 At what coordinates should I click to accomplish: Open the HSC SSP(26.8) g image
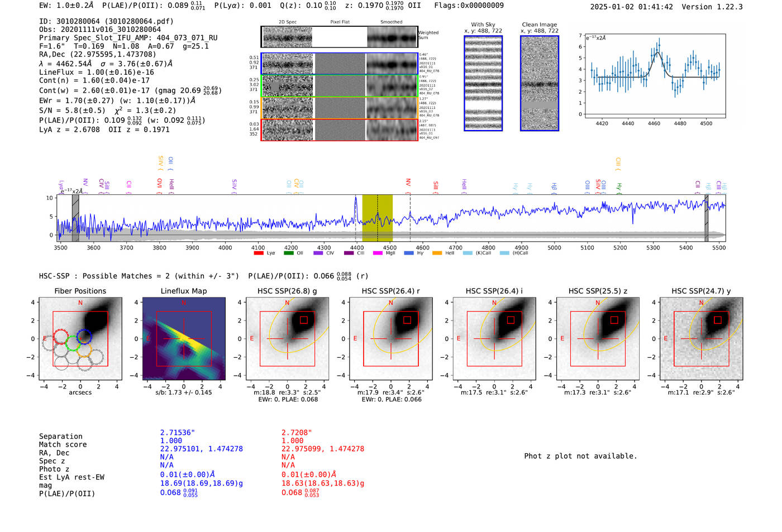[287, 338]
